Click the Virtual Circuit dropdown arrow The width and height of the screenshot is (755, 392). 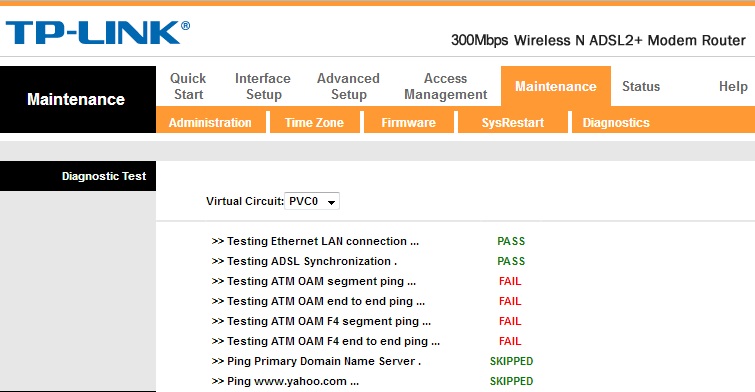pyautogui.click(x=331, y=202)
